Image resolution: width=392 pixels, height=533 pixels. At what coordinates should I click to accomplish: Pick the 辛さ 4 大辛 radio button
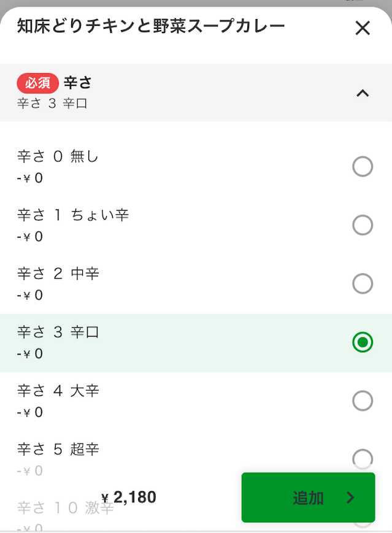tap(363, 401)
